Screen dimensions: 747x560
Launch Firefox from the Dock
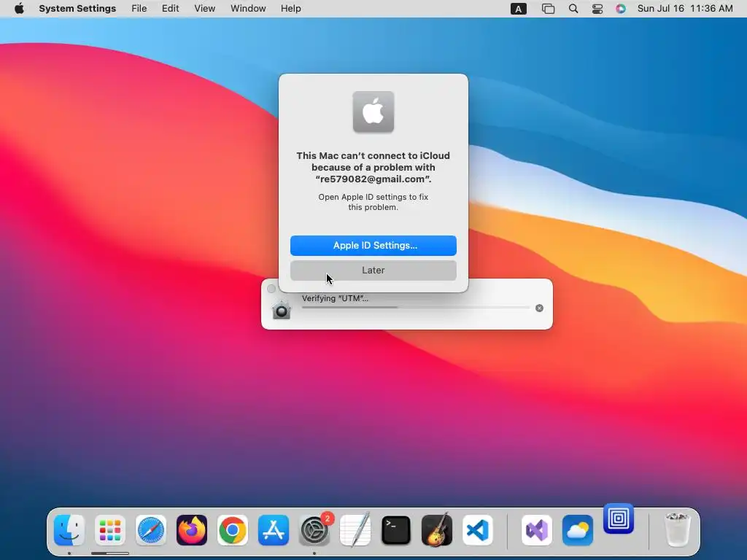(192, 530)
